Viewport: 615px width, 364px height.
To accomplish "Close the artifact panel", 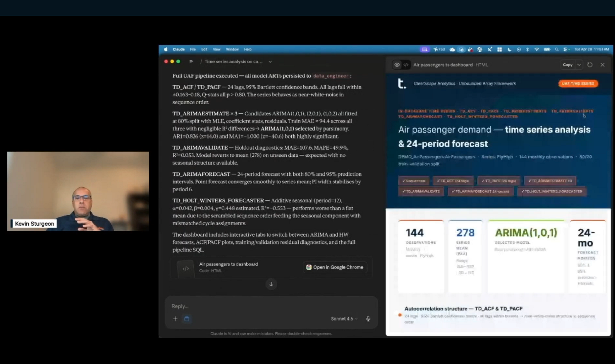I will (x=602, y=65).
